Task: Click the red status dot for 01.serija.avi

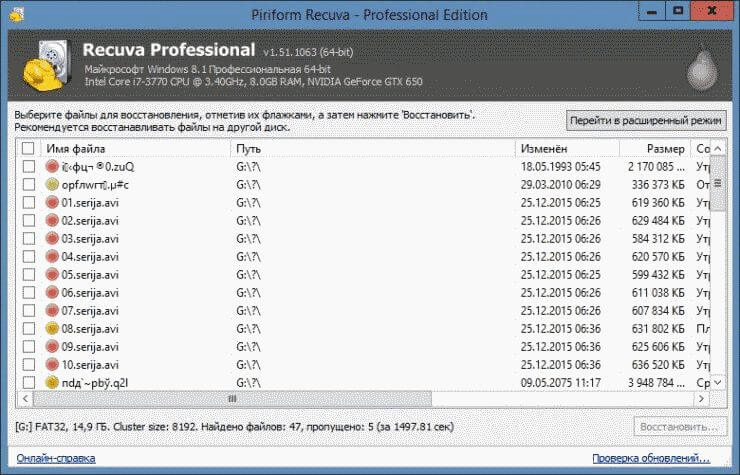Action: click(x=52, y=203)
